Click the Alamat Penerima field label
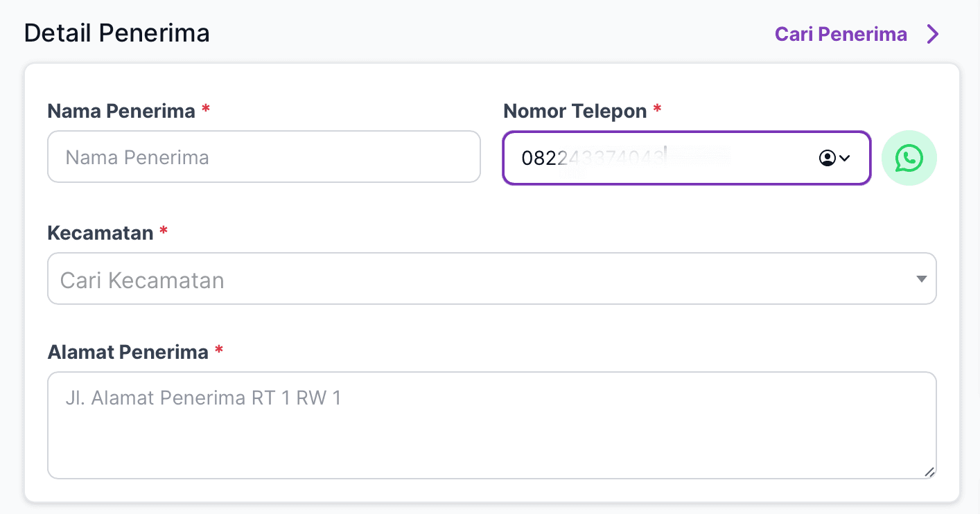 point(128,352)
